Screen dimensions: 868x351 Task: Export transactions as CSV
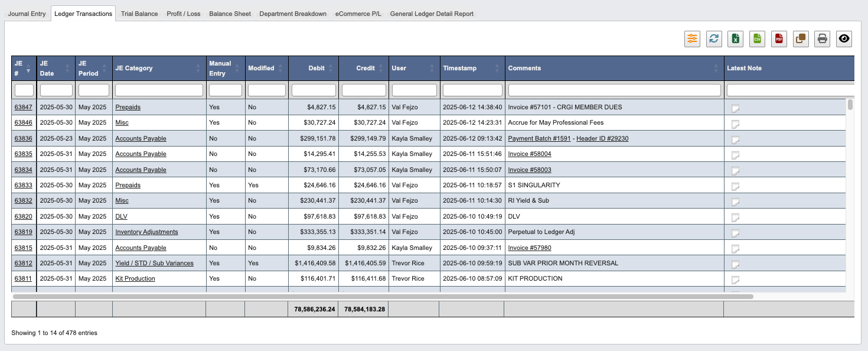click(x=757, y=38)
